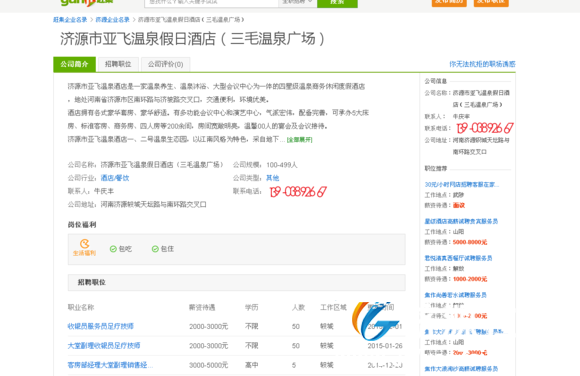The height and width of the screenshot is (376, 580).
Task: Open the recommended job paying 5000-8000元
Action: 461,221
